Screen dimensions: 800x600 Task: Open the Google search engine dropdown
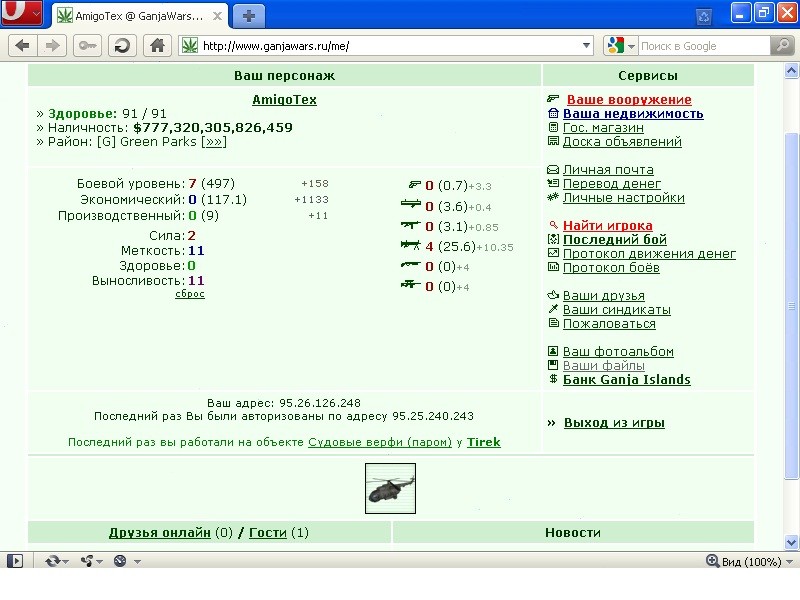(x=621, y=46)
